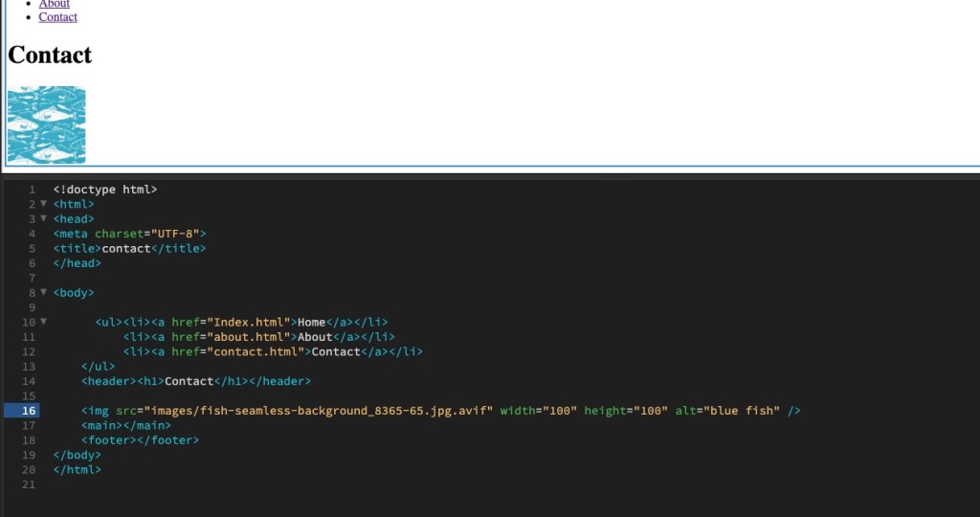Collapse the html tag fold arrow
This screenshot has width=980, height=517.
coord(43,204)
